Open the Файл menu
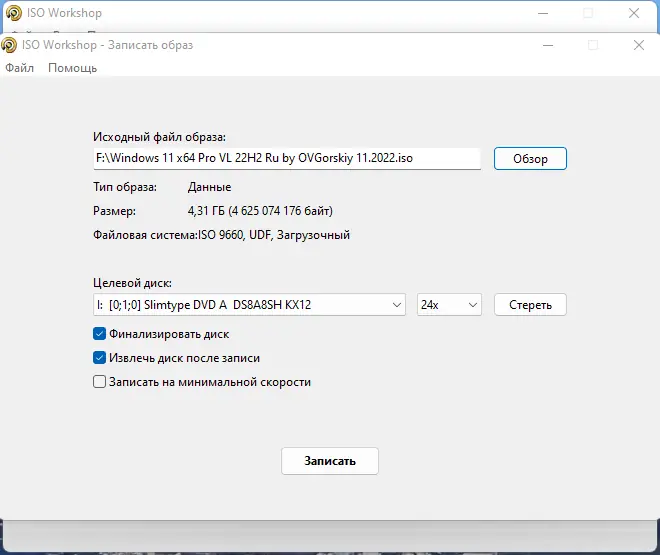This screenshot has width=660, height=555. pyautogui.click(x=19, y=68)
